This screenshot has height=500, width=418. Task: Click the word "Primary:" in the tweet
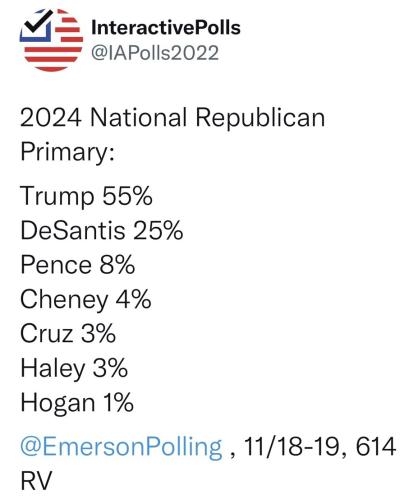[x=68, y=153]
